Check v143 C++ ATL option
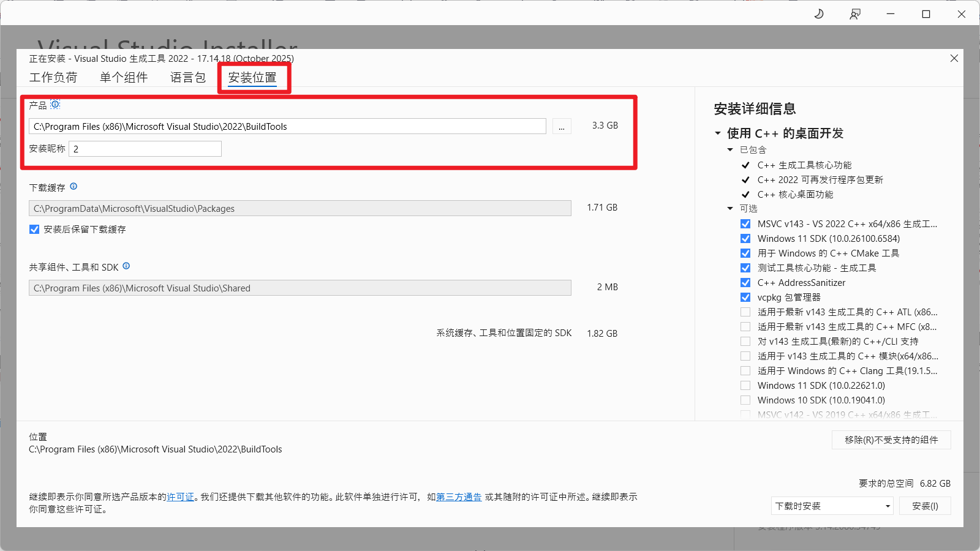Screen dimensions: 980x551 [x=745, y=312]
